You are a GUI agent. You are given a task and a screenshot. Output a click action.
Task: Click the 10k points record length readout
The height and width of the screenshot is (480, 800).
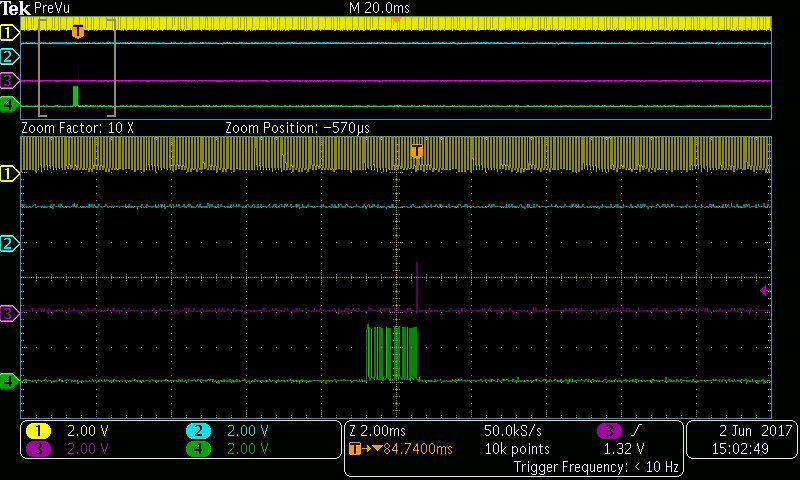pyautogui.click(x=517, y=449)
